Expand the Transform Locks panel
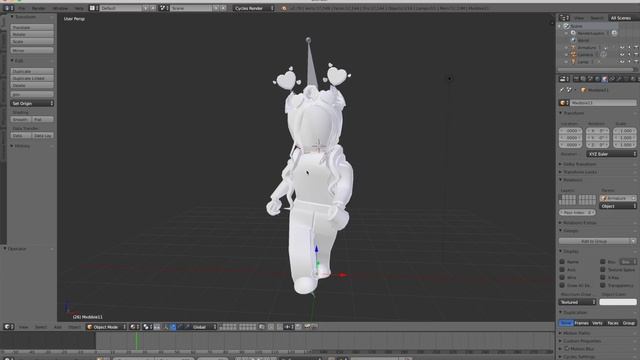 580,172
